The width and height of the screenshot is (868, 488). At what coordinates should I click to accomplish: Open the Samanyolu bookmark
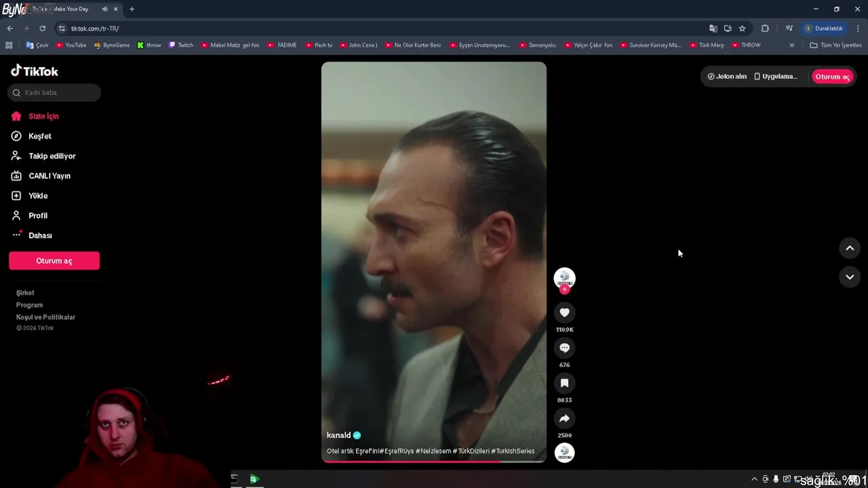click(537, 45)
